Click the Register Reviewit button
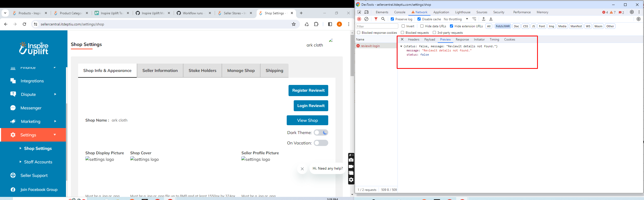Image resolution: width=644 pixels, height=200 pixels. (x=308, y=90)
